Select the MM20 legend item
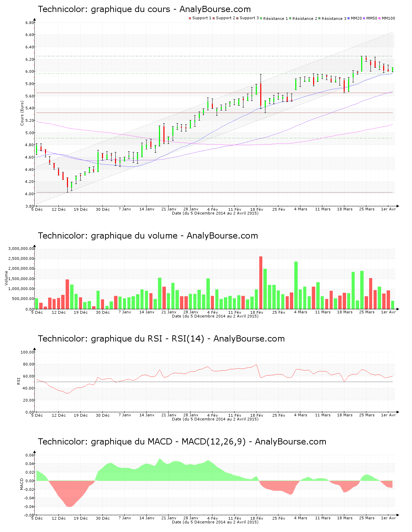 356,18
